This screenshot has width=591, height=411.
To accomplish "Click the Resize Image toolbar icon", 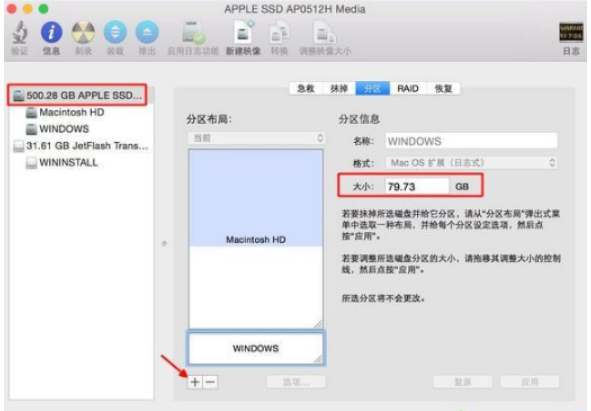I will (325, 32).
